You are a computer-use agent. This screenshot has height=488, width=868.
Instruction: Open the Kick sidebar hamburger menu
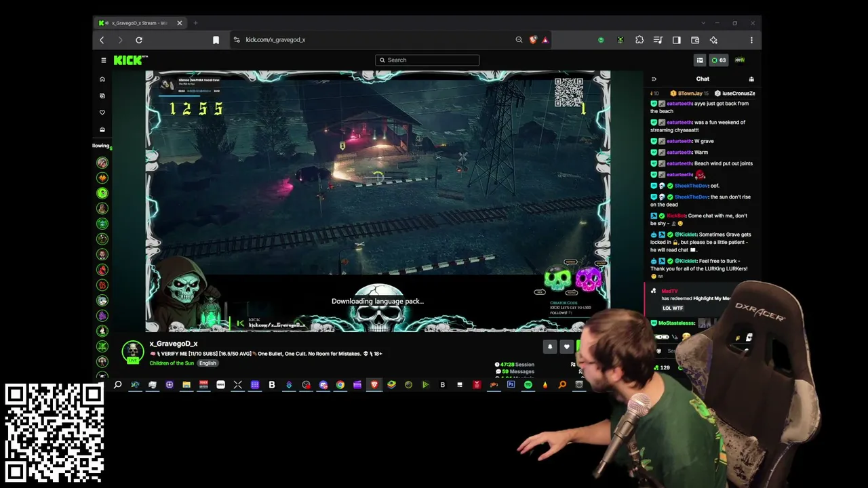pyautogui.click(x=104, y=60)
